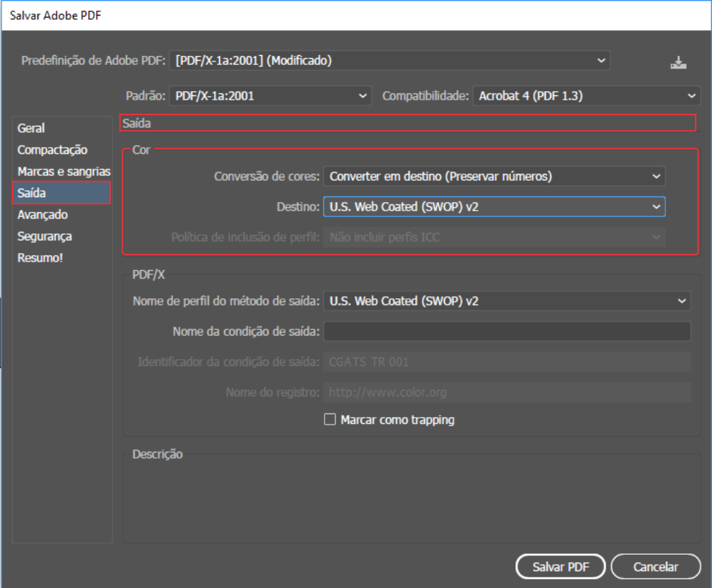Open Nome de perfil do método de saída dropdown

506,301
